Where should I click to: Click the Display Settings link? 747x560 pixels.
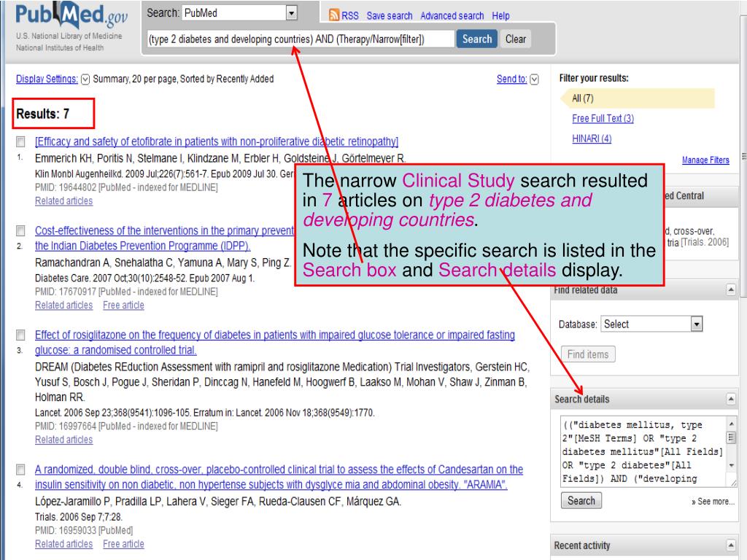point(47,79)
